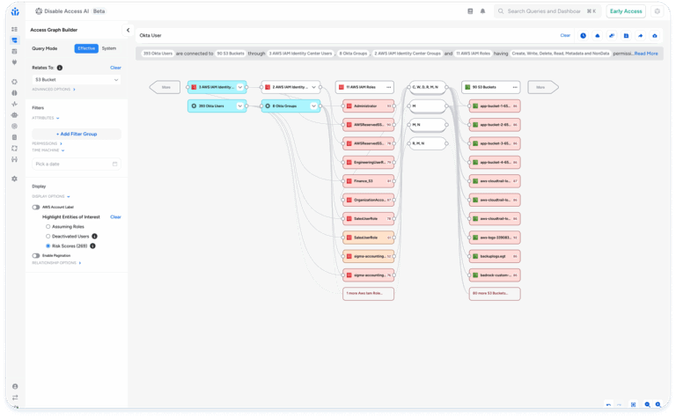Click Read More in summary bar
The width and height of the screenshot is (676, 417).
(646, 53)
